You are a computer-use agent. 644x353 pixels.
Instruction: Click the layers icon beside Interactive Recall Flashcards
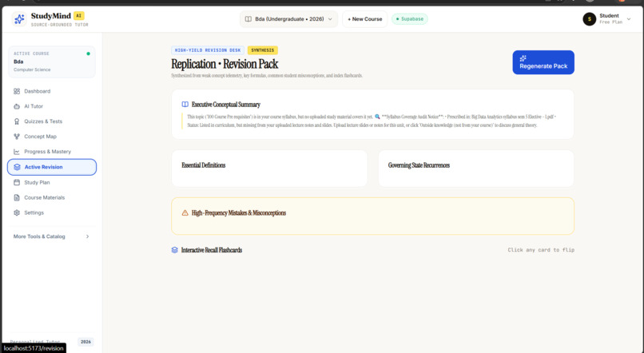174,250
